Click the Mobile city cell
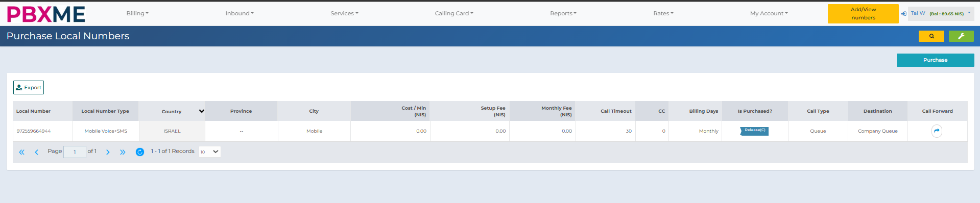The image size is (980, 203). [314, 131]
